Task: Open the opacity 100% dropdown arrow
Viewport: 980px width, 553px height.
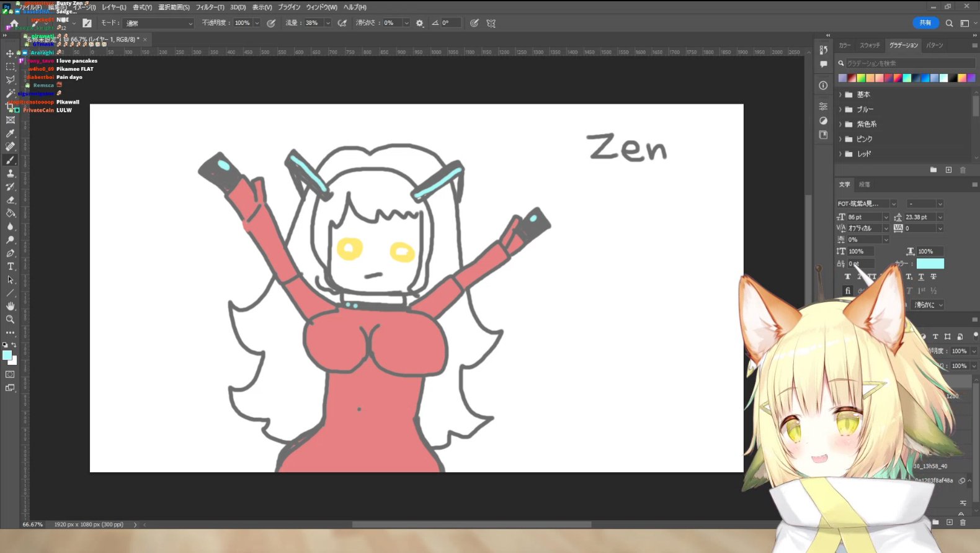Action: [257, 23]
